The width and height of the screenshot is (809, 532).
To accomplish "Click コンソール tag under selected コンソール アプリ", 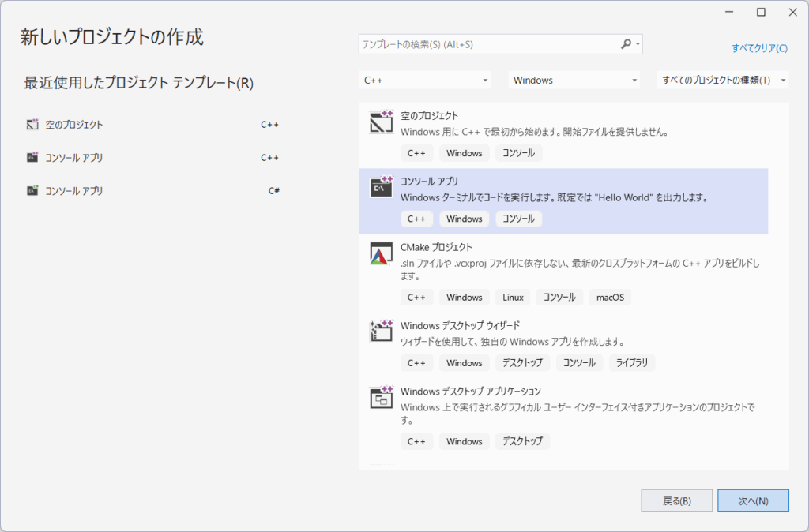I will pyautogui.click(x=518, y=219).
